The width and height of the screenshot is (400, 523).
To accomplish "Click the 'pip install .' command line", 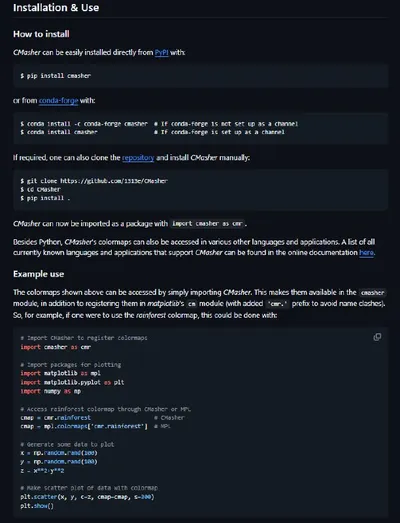I will (45, 198).
